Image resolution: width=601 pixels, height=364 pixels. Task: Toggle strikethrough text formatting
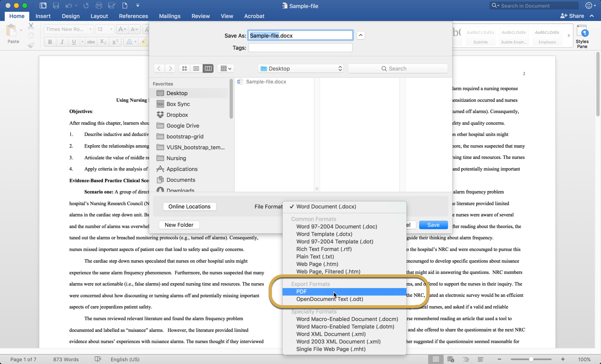[91, 42]
